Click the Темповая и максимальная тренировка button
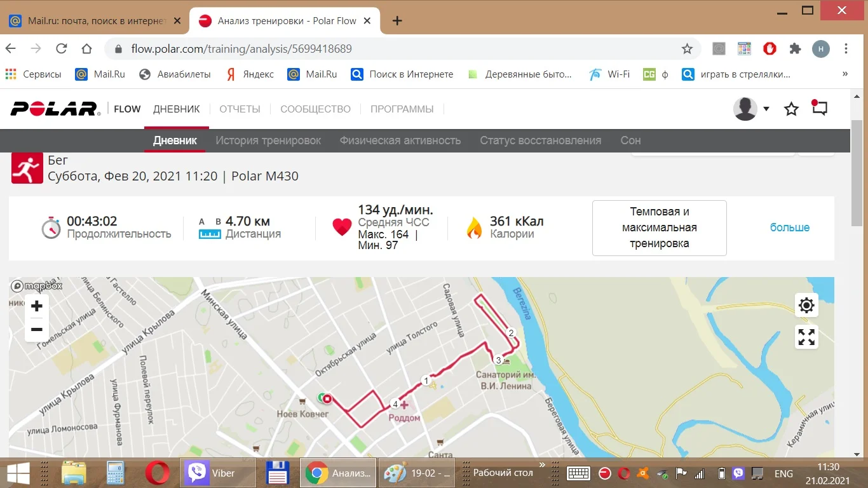Viewport: 868px width, 488px height. pyautogui.click(x=660, y=228)
